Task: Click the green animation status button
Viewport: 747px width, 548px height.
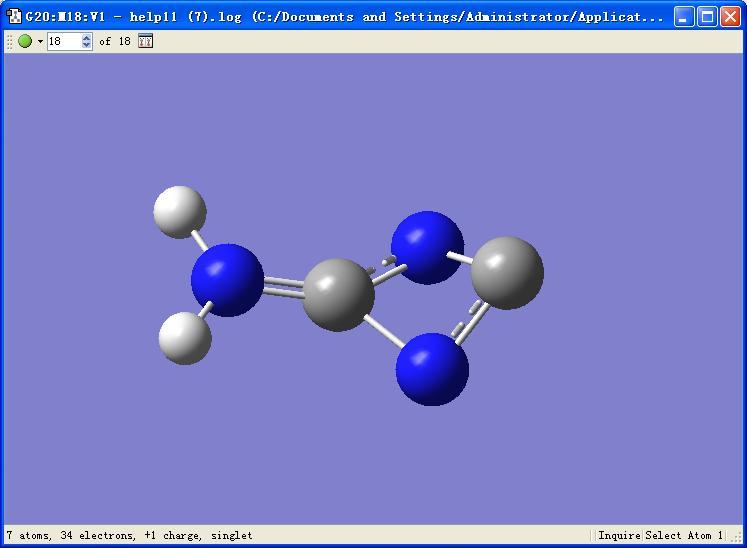Action: tap(25, 41)
